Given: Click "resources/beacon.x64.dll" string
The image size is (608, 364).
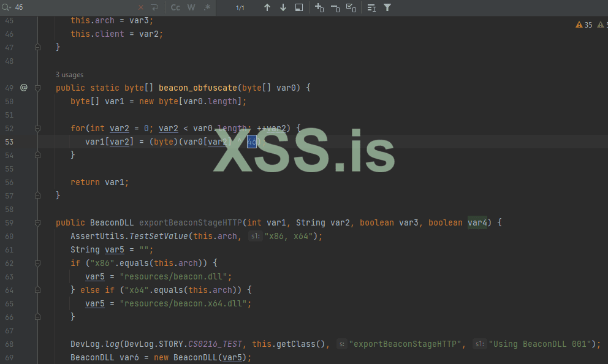Looking at the screenshot, I should point(183,303).
